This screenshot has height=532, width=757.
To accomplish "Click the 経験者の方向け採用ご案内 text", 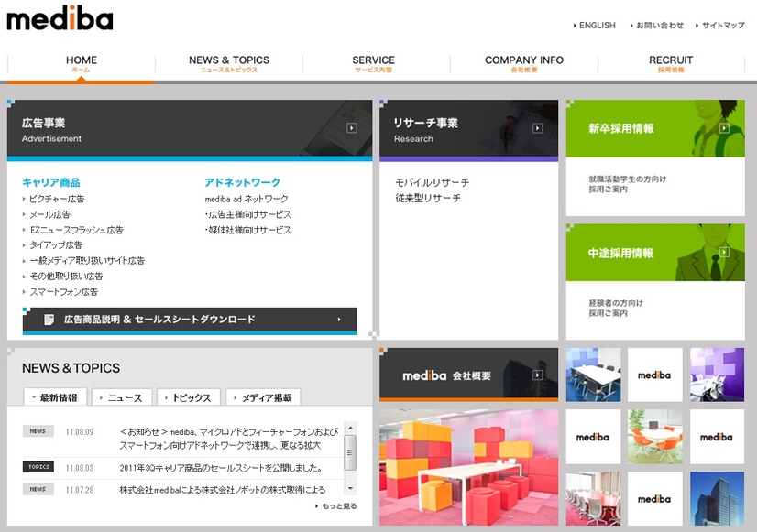I will pyautogui.click(x=616, y=308).
